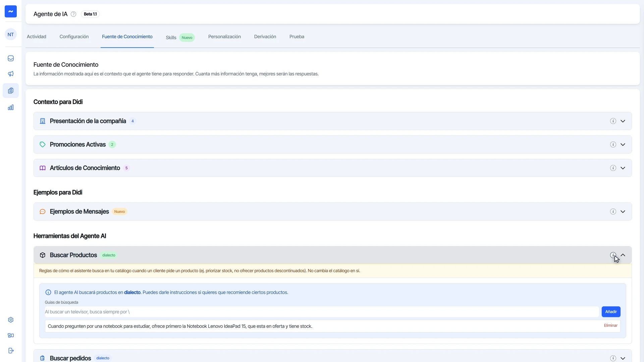Click info icon on Promociones Activas
The width and height of the screenshot is (644, 362).
(x=613, y=144)
